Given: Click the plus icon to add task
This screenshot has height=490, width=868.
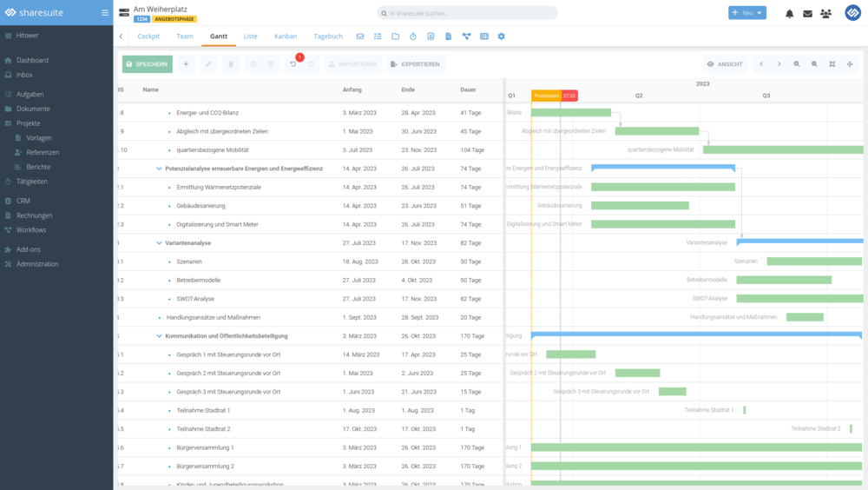Looking at the screenshot, I should point(185,64).
